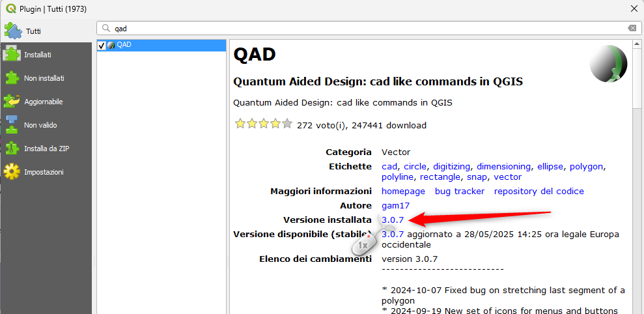
Task: Switch to the Installati tab
Action: tap(38, 55)
